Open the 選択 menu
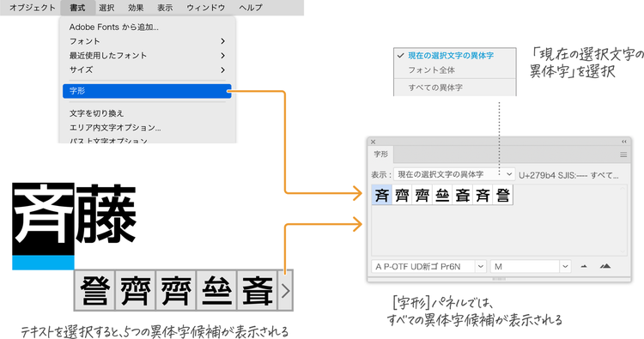 coord(106,8)
